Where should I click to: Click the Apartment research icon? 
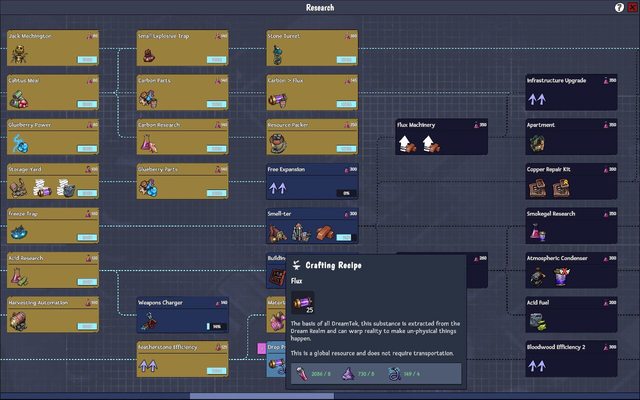point(536,144)
